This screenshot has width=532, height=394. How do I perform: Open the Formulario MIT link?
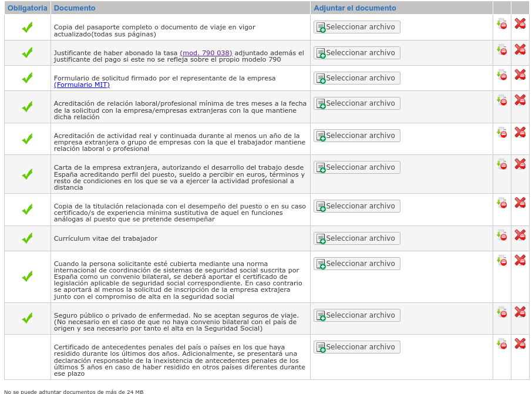coord(82,85)
